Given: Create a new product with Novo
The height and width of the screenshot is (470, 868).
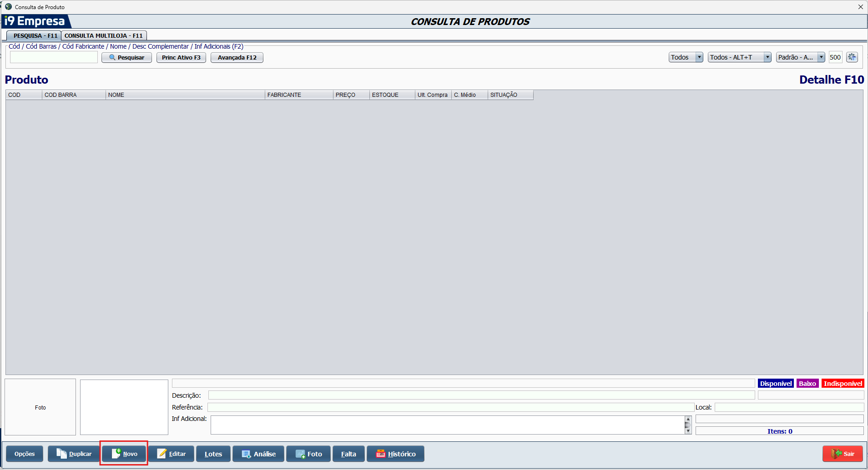Looking at the screenshot, I should pyautogui.click(x=124, y=454).
